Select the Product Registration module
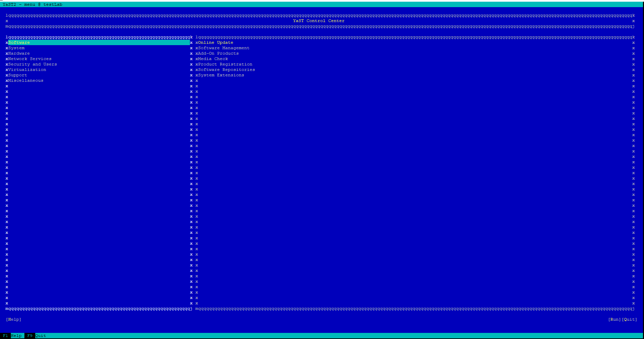Image resolution: width=644 pixels, height=339 pixels. [x=225, y=64]
